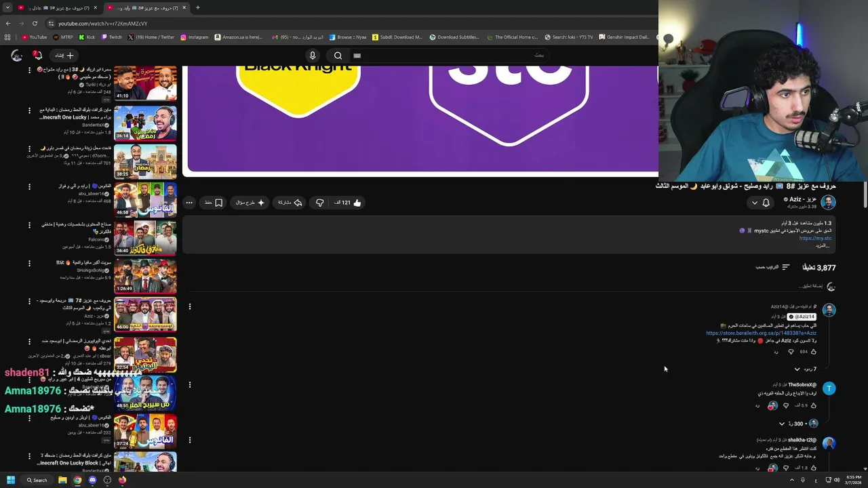The height and width of the screenshot is (488, 868).
Task: Open Windows taskbar Search
Action: tap(37, 480)
